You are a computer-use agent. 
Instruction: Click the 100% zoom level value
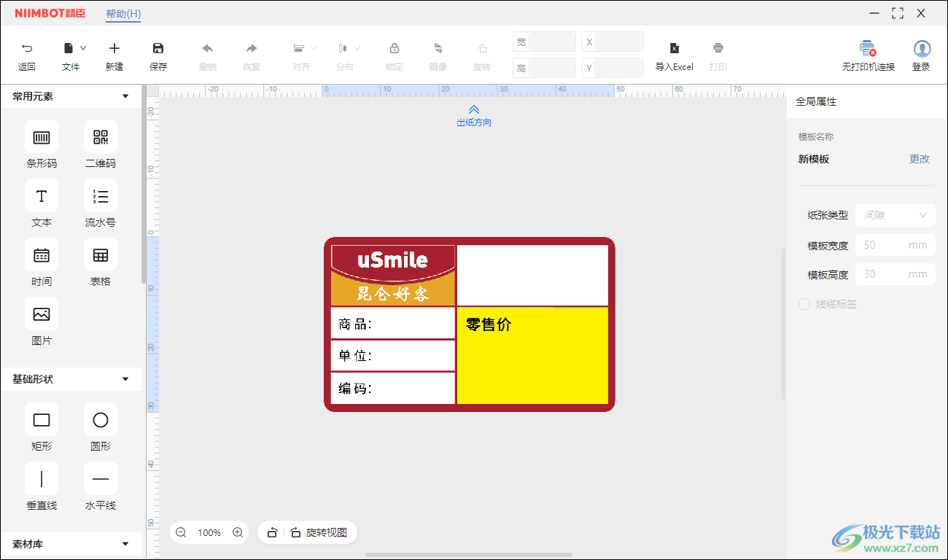coord(209,532)
